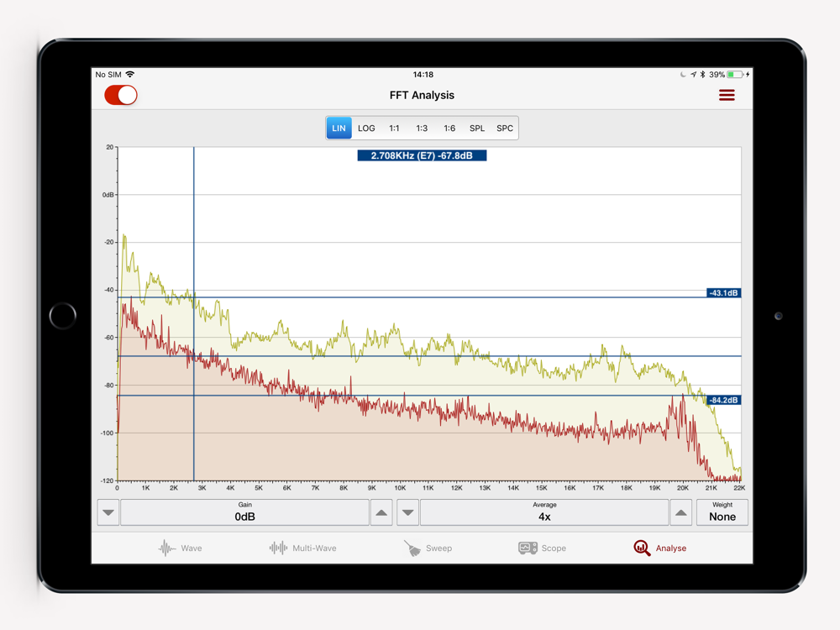Switch to SPC mode

click(x=505, y=128)
